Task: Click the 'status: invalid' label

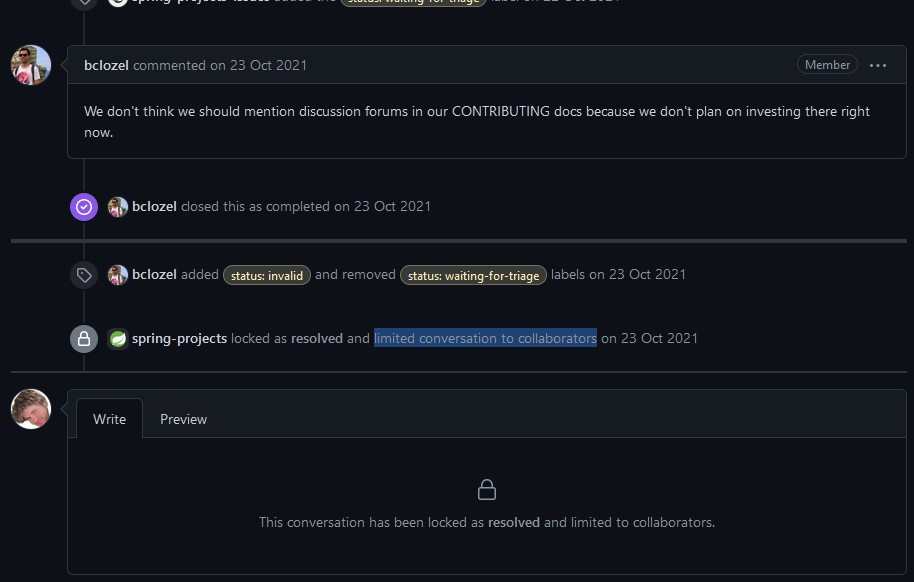Action: pyautogui.click(x=266, y=275)
